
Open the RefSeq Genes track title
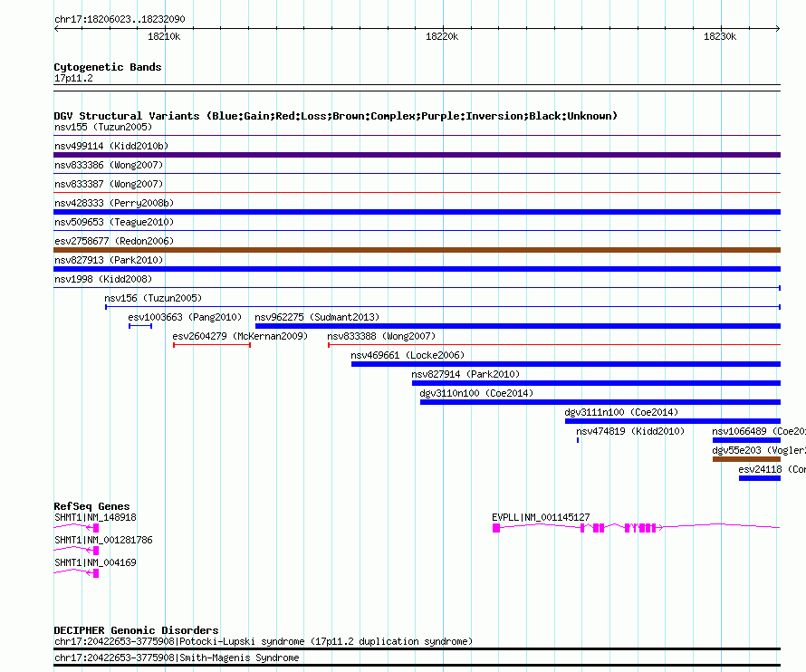(x=91, y=506)
